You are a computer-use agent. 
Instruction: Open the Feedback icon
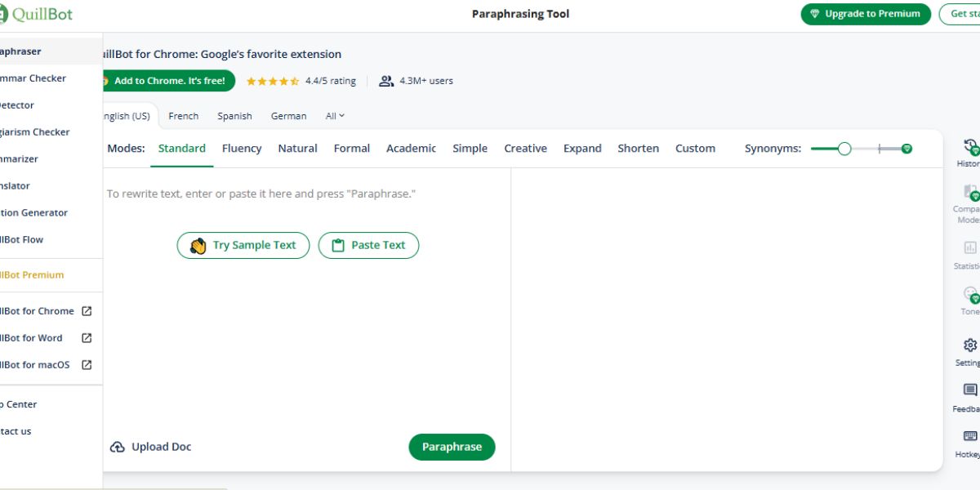click(x=970, y=390)
